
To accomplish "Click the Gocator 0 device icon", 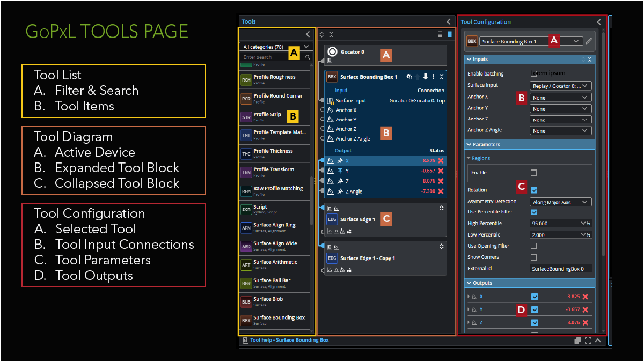I will click(332, 52).
